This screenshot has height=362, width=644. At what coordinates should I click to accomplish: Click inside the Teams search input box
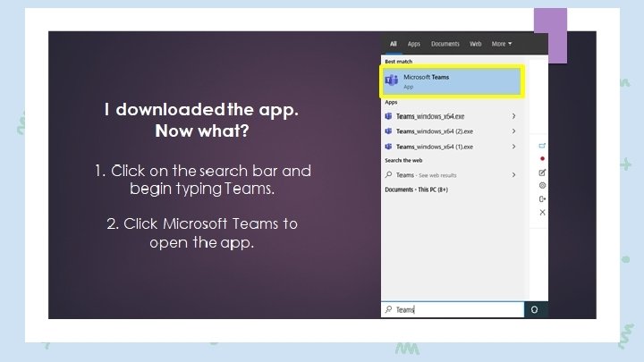coord(453,309)
